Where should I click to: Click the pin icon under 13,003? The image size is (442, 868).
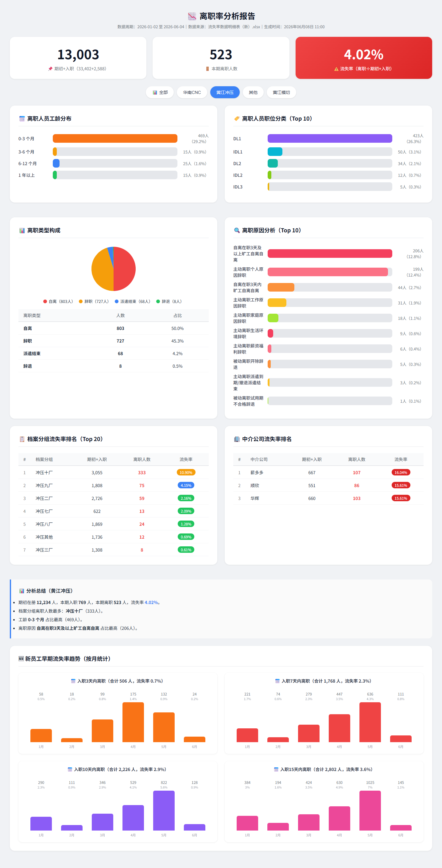(50, 69)
